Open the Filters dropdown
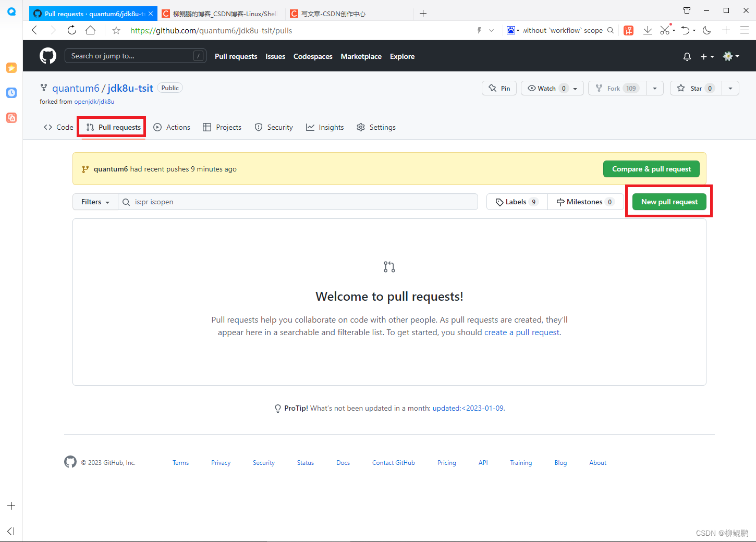This screenshot has width=756, height=542. pos(94,202)
